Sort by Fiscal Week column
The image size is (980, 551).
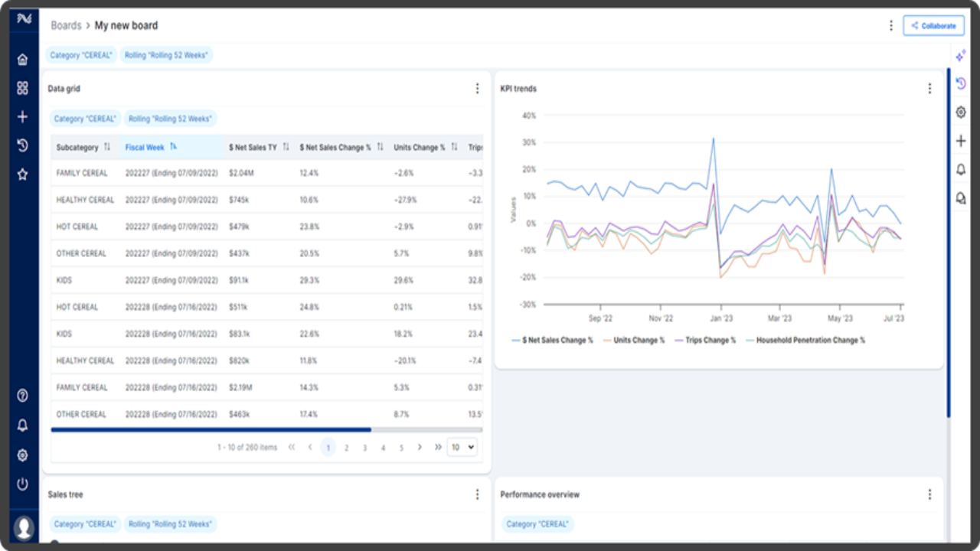pos(173,147)
